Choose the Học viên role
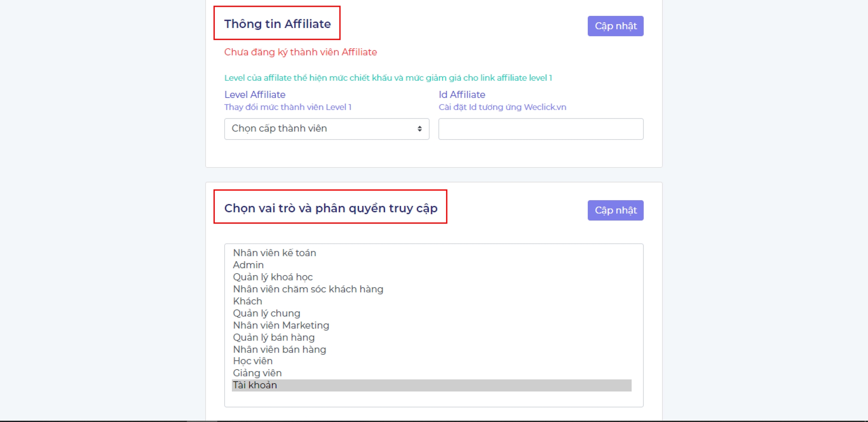This screenshot has height=422, width=868. pos(252,361)
